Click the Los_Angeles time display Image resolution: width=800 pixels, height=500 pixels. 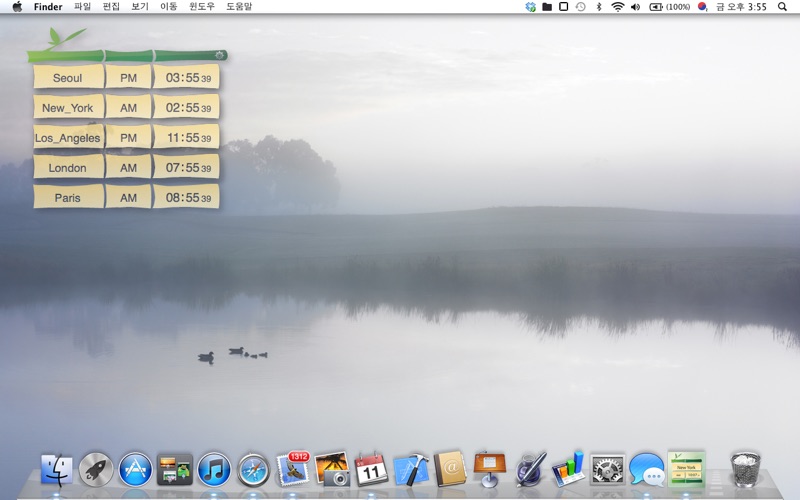coord(186,138)
